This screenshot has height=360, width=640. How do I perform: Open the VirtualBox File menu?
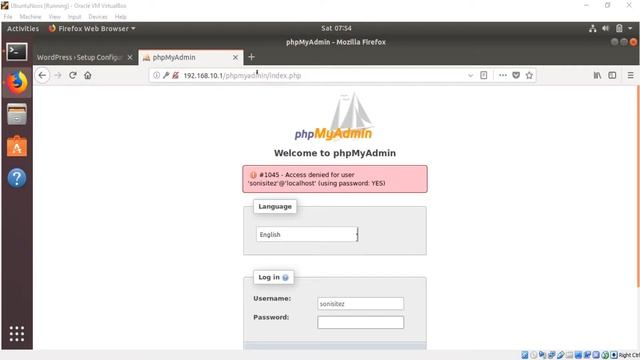coord(8,17)
